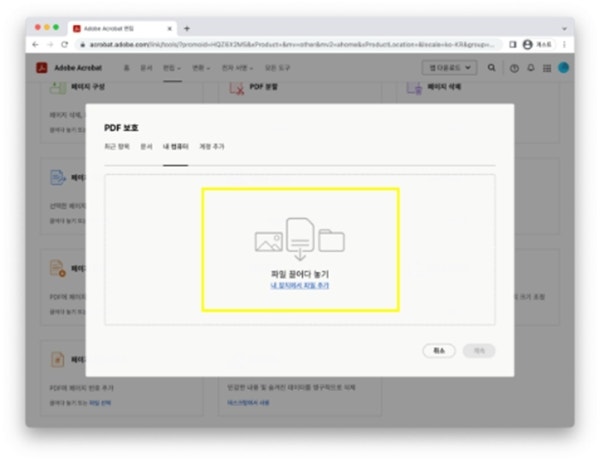Expand the Chrome tab search chevron

[564, 29]
